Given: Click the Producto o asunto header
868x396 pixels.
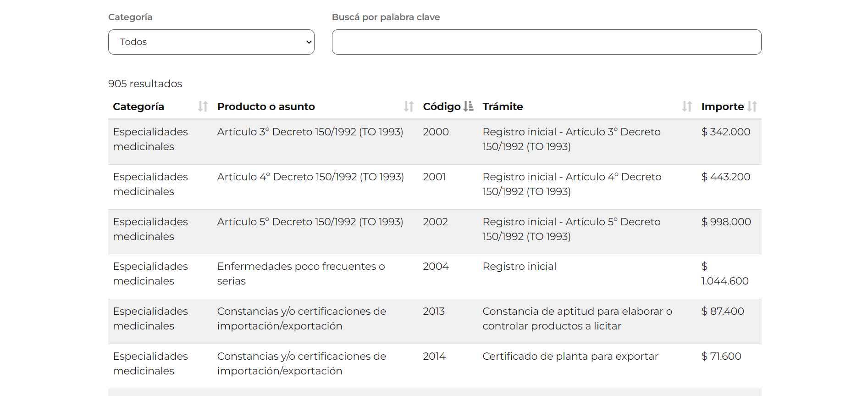Looking at the screenshot, I should [x=266, y=106].
